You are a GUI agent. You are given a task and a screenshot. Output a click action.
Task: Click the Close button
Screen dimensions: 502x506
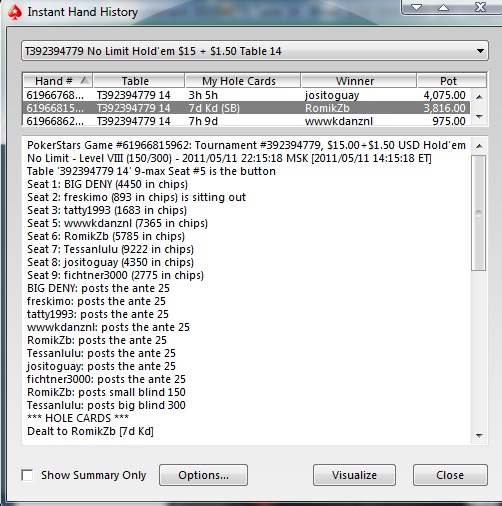(x=450, y=475)
